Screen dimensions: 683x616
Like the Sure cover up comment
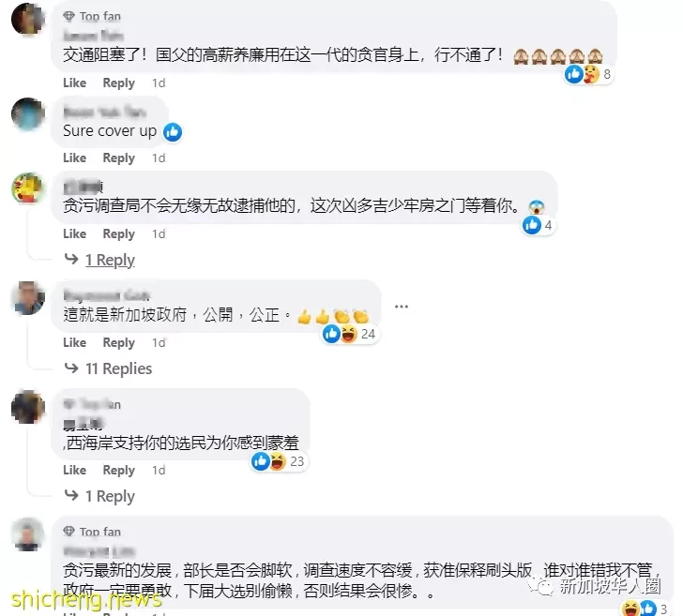tap(74, 158)
